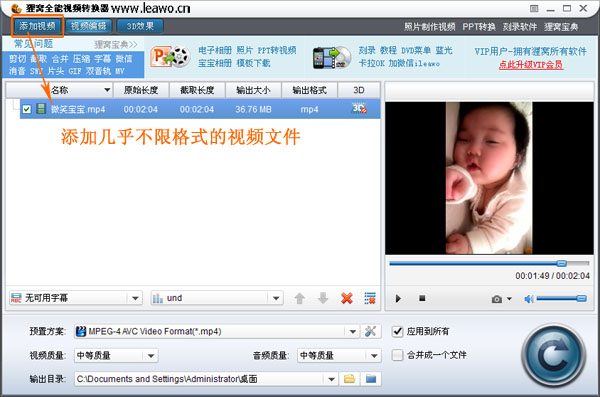
Task: Open the 电子相册 link
Action: click(215, 50)
